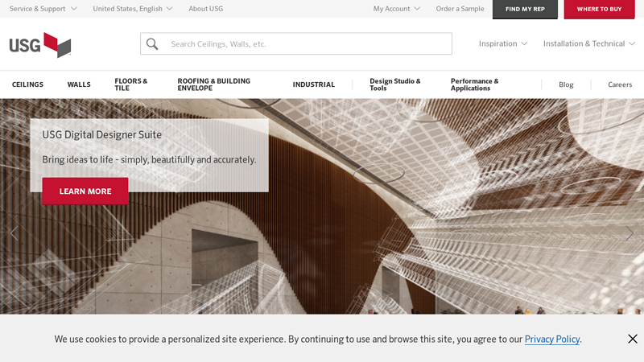644x362 pixels.
Task: Open Roofing & Building Envelope menu
Action: pyautogui.click(x=214, y=84)
